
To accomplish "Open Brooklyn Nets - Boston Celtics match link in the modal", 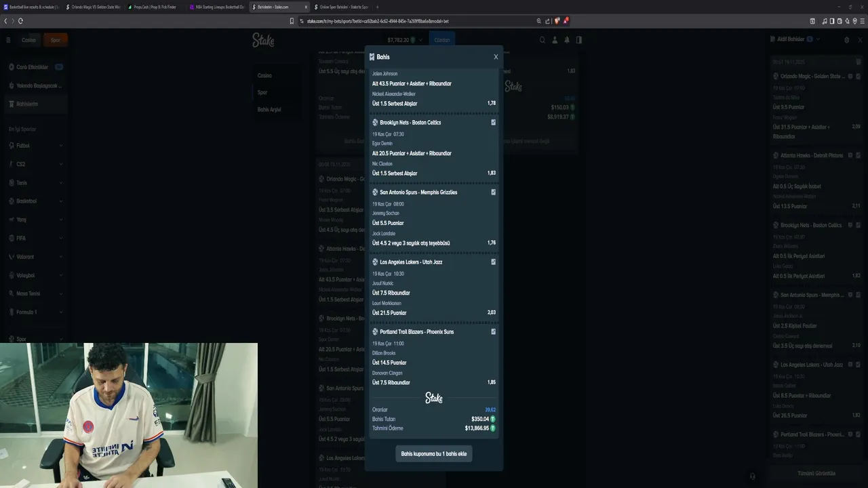I will click(x=410, y=123).
